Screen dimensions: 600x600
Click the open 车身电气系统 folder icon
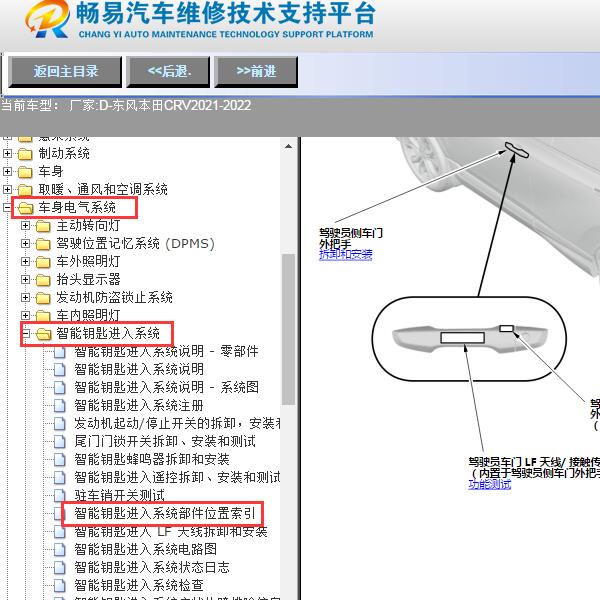tap(25, 208)
